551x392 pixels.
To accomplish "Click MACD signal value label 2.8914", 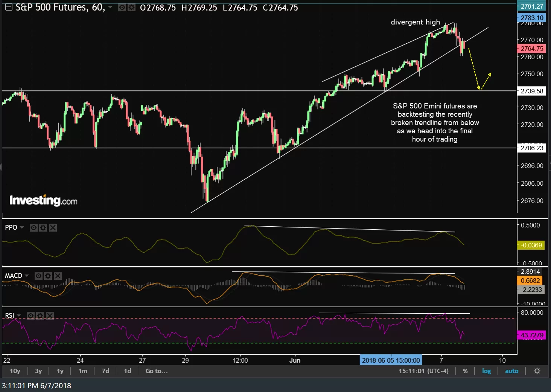I will (x=530, y=272).
